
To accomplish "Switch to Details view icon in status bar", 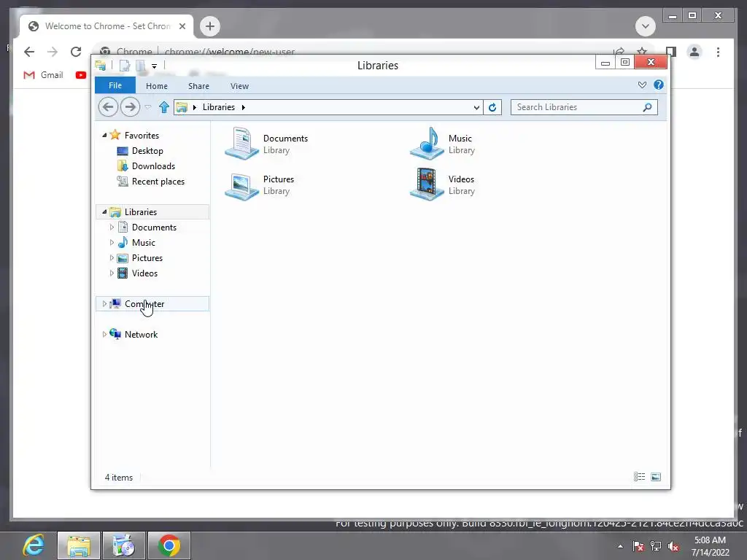I will [x=639, y=477].
